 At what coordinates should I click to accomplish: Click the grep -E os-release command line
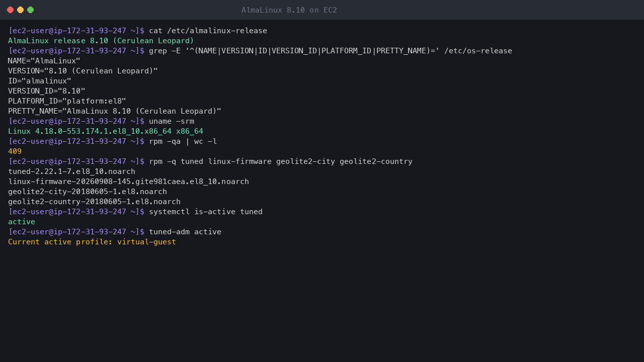pos(331,51)
